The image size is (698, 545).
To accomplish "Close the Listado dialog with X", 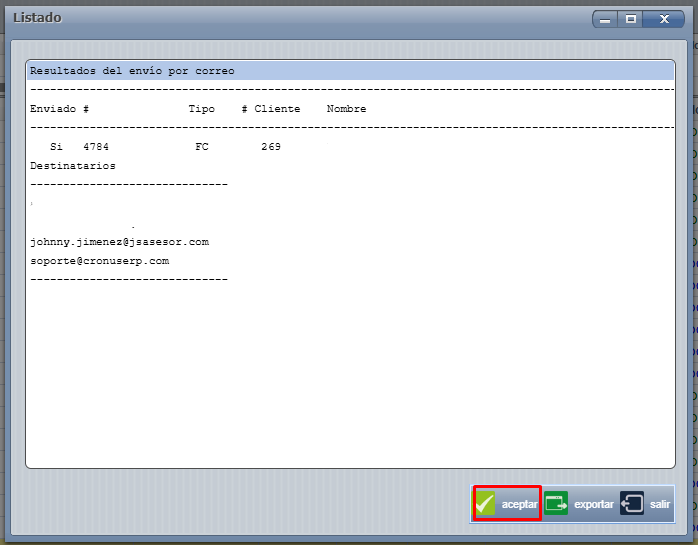I will pos(663,19).
